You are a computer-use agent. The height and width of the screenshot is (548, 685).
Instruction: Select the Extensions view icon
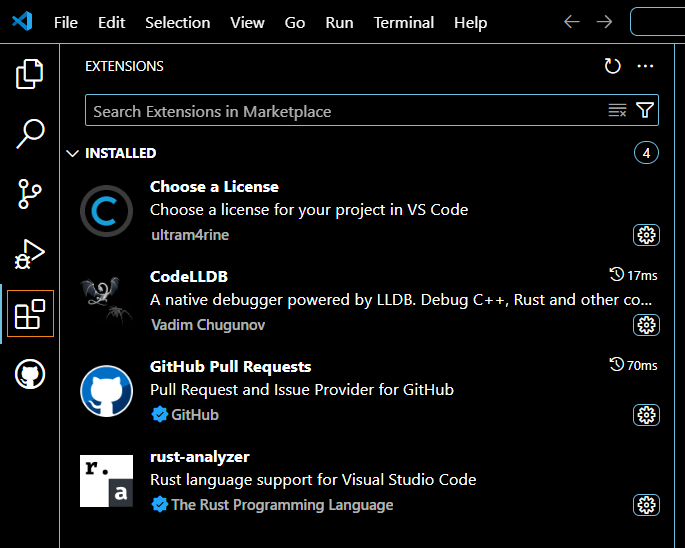pos(30,313)
